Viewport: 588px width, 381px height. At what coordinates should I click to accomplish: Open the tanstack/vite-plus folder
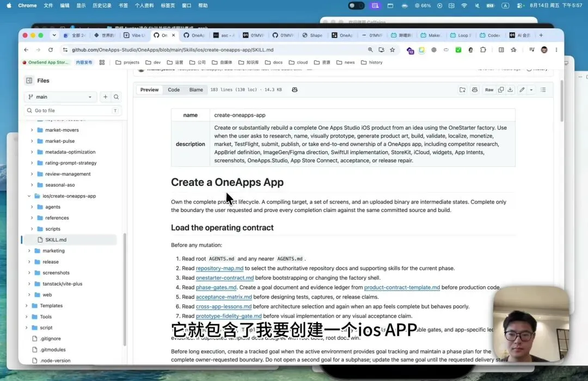click(62, 283)
